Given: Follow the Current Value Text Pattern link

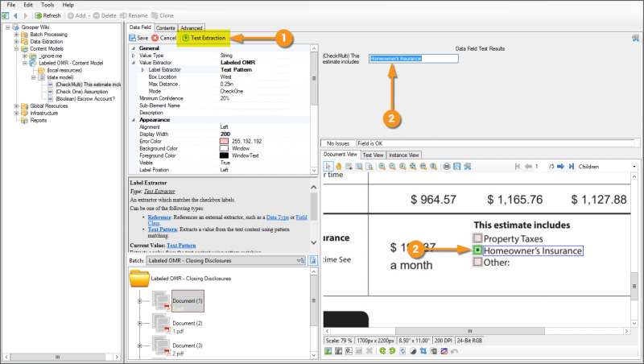Looking at the screenshot, I should (181, 246).
